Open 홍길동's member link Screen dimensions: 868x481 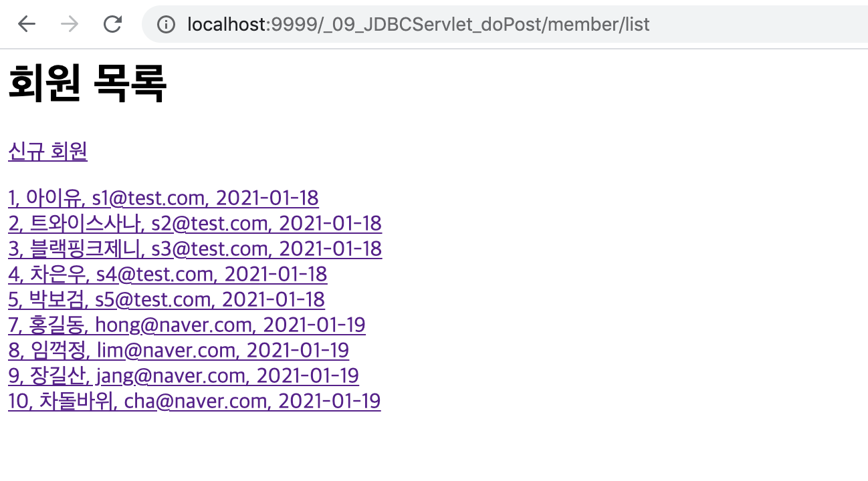(x=186, y=325)
